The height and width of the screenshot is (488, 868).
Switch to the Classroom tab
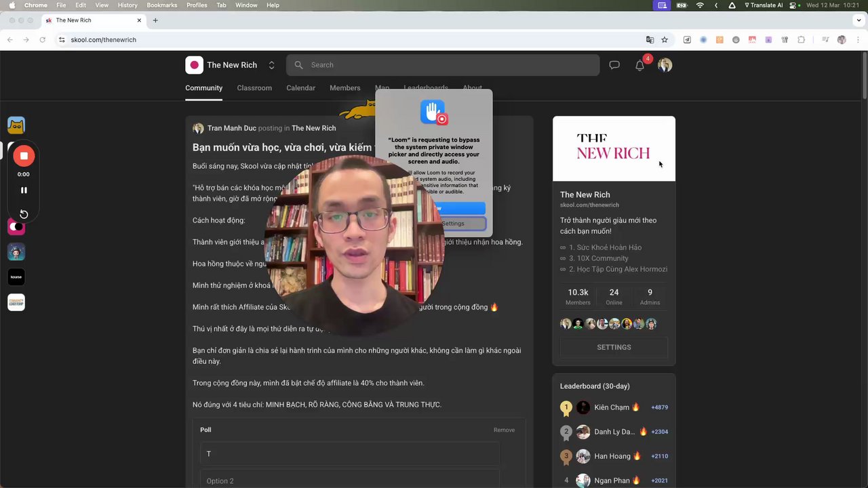point(254,88)
